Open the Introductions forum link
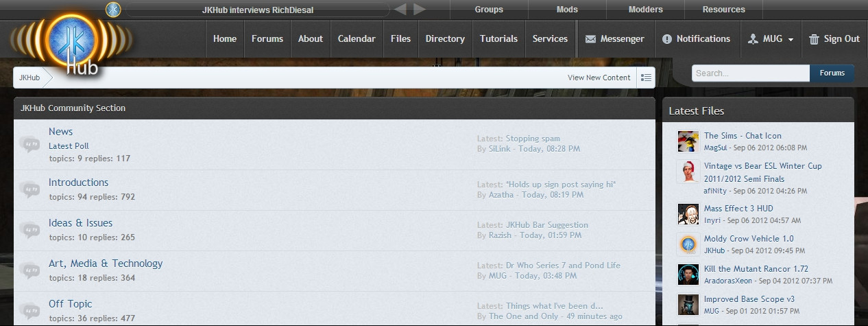The height and width of the screenshot is (326, 868). [x=78, y=183]
